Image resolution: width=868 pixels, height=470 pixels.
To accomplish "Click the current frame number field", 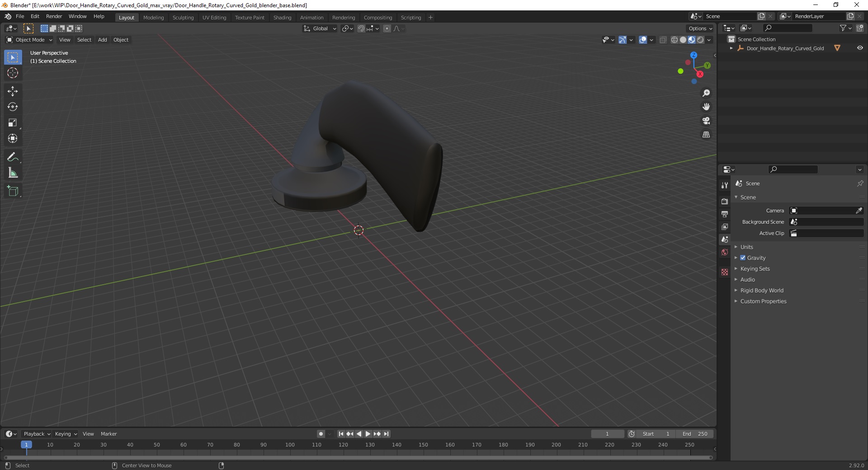I will pos(608,434).
